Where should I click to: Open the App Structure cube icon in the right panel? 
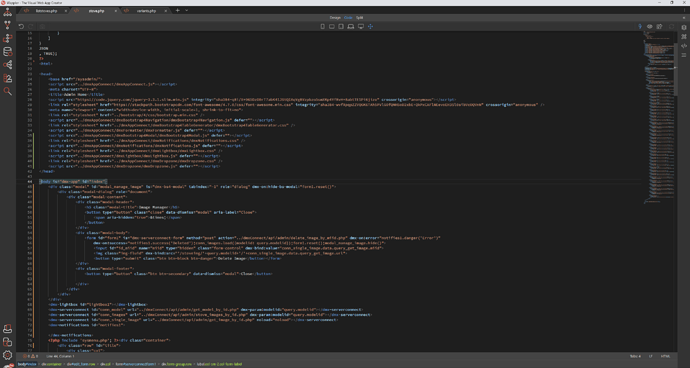(684, 28)
